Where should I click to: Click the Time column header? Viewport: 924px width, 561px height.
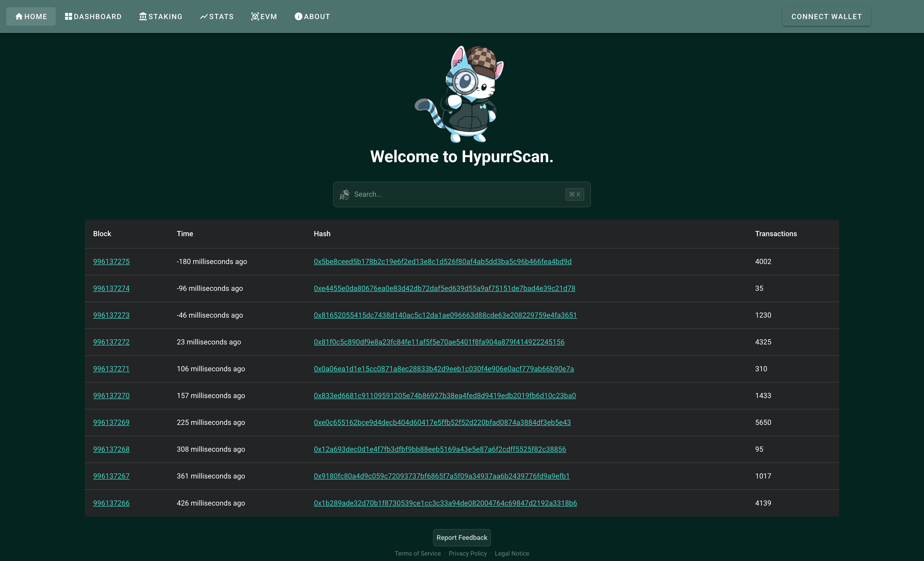[185, 234]
